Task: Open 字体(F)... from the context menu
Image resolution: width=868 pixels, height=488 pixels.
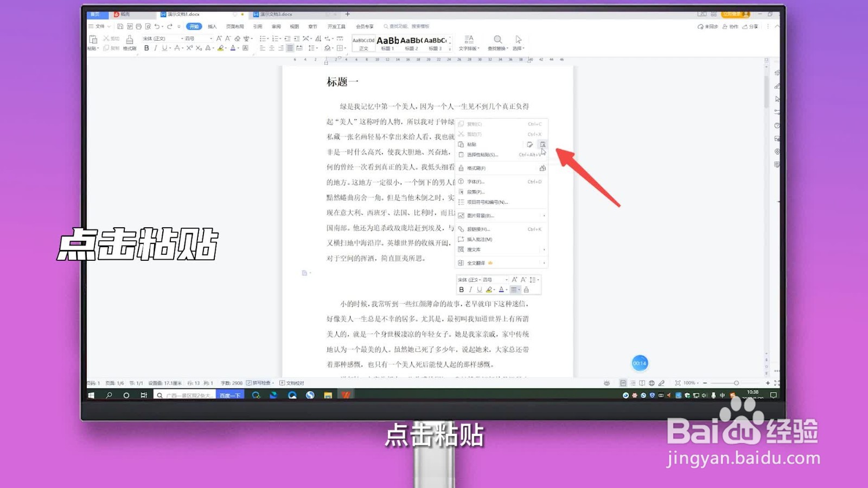Action: [x=501, y=182]
